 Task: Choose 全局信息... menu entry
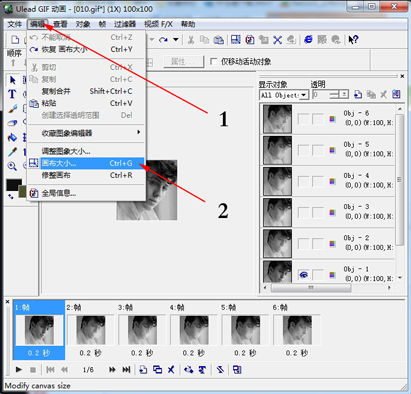[x=86, y=193]
